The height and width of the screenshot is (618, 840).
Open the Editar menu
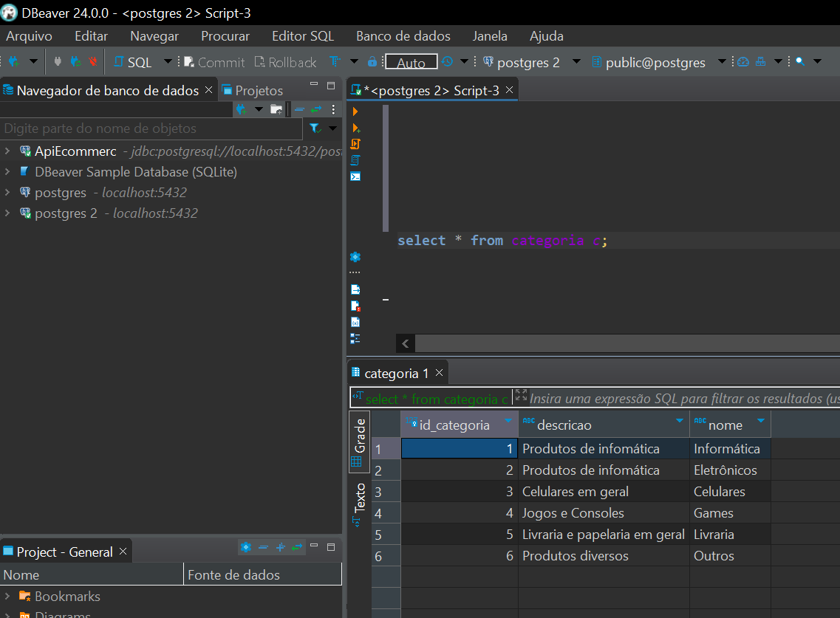point(91,36)
